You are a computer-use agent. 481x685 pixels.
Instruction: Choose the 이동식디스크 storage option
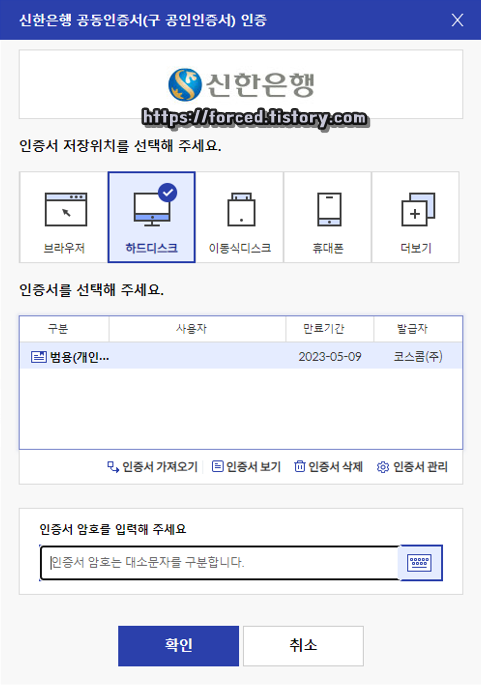(239, 217)
